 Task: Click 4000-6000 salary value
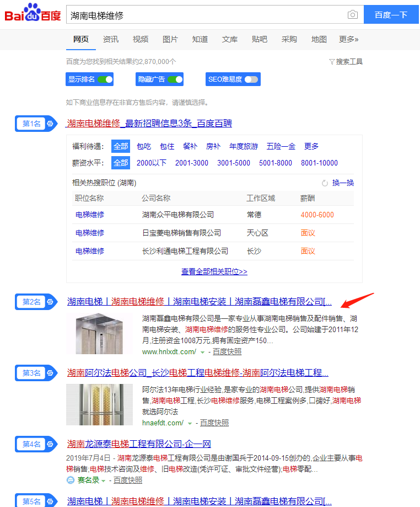tap(317, 215)
